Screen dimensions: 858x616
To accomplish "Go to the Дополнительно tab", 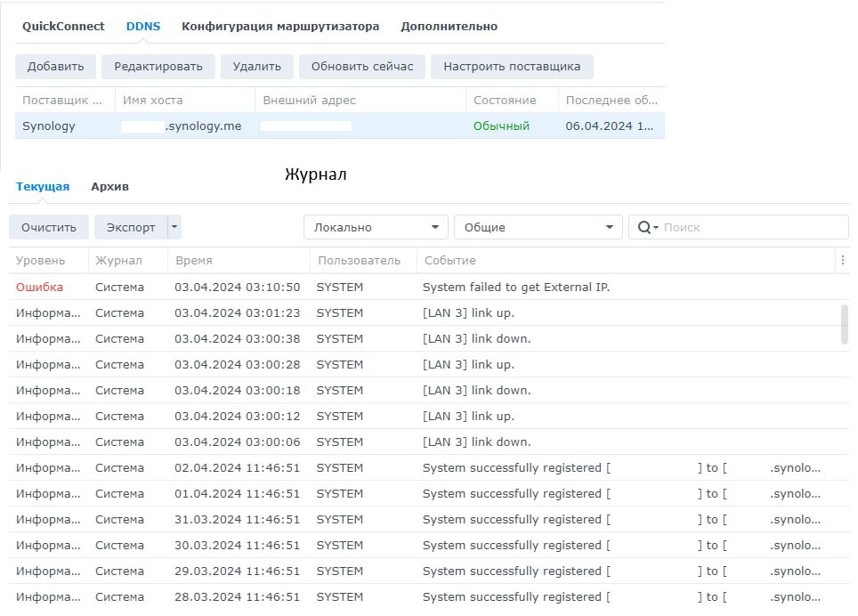I will (x=449, y=26).
